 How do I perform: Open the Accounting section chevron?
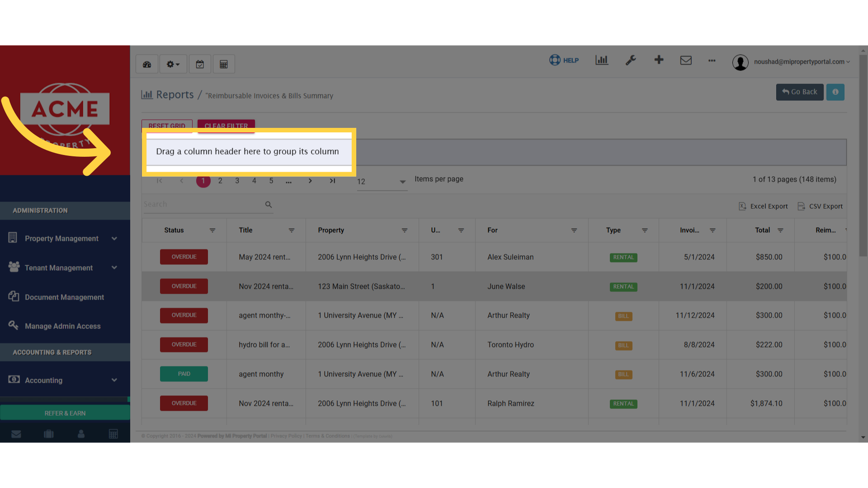pyautogui.click(x=114, y=380)
